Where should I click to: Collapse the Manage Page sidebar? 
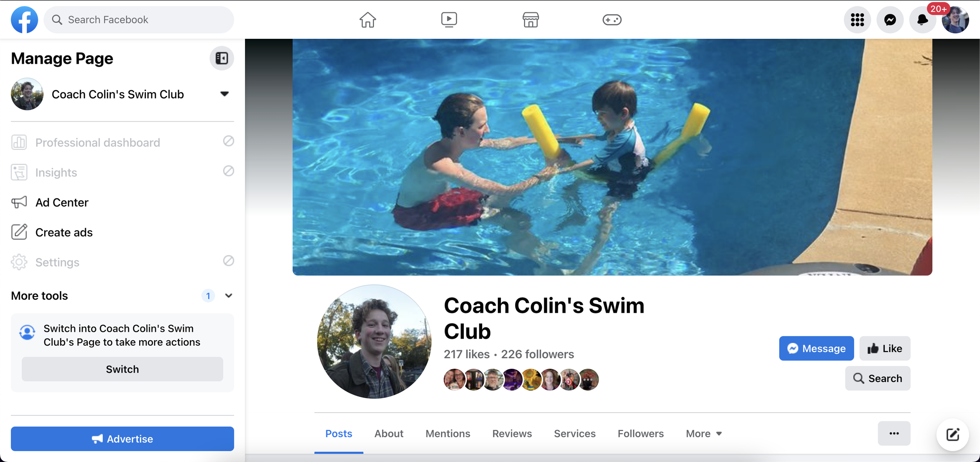click(x=221, y=58)
